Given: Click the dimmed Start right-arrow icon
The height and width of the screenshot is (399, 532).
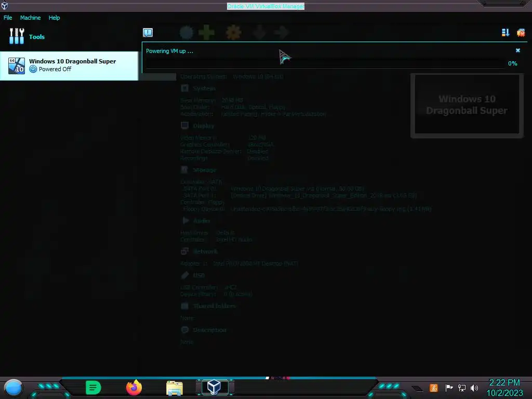Looking at the screenshot, I should (x=281, y=33).
